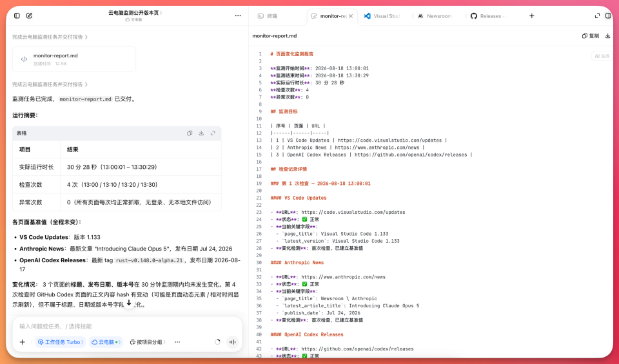Click the plus attachment button in input bar
The height and width of the screenshot is (364, 619).
[x=22, y=342]
